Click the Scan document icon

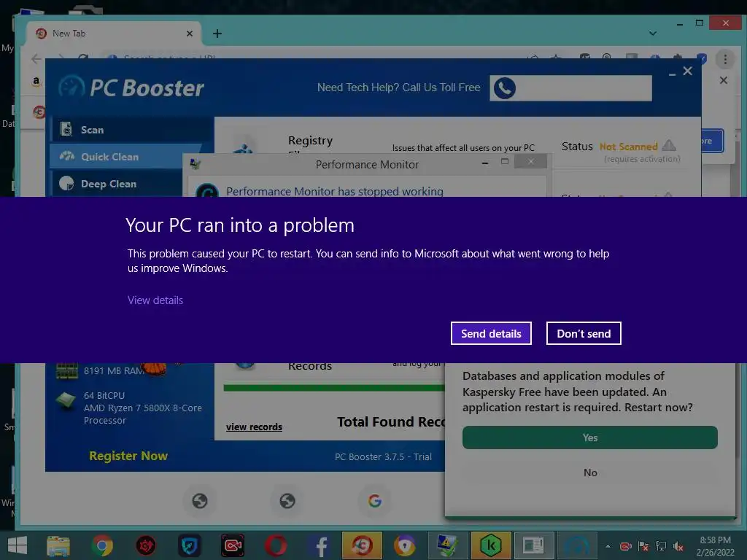click(66, 129)
